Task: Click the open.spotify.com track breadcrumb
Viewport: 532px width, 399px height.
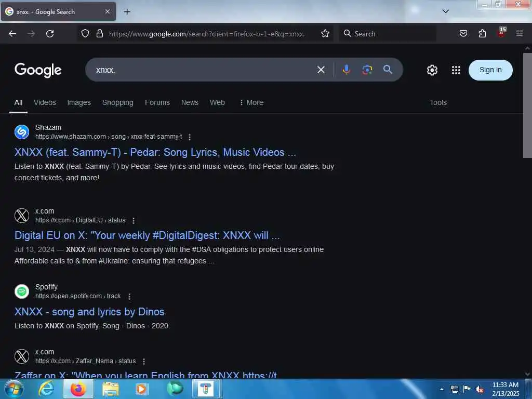Action: coord(78,296)
